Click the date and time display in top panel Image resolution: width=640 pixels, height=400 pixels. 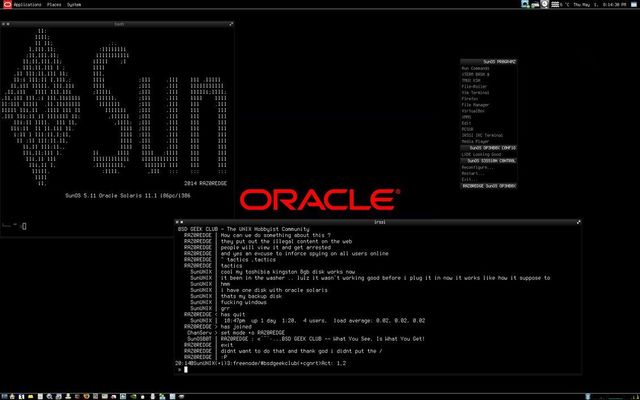[x=600, y=5]
